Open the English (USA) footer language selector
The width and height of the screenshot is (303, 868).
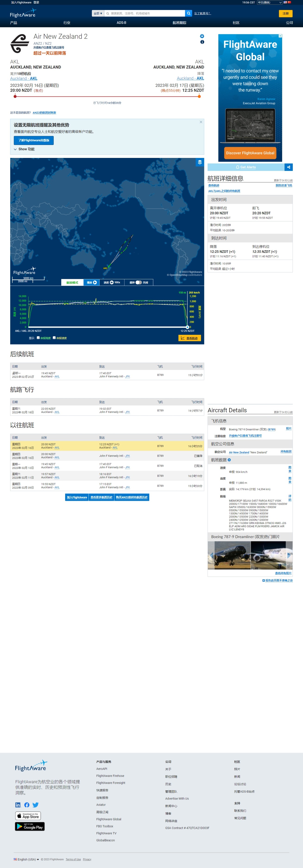[x=26, y=859]
